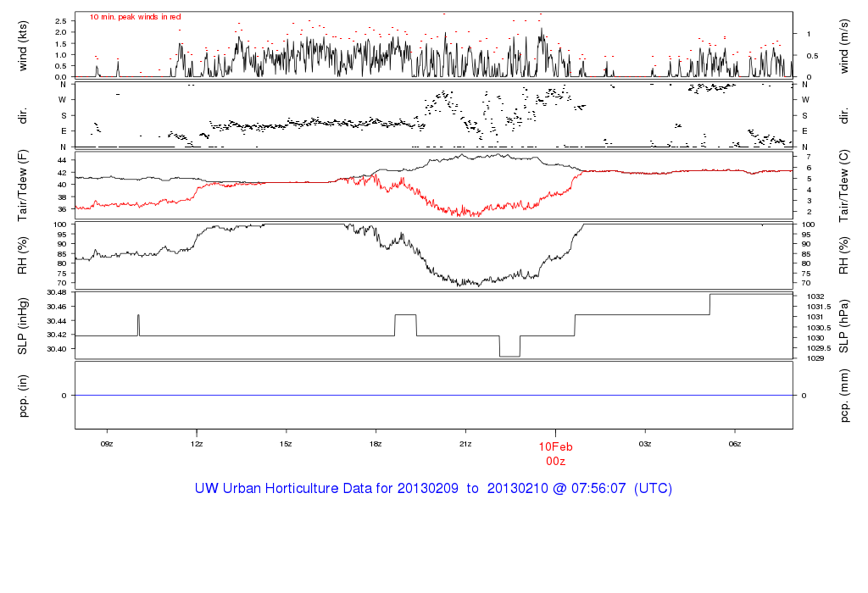The height and width of the screenshot is (593, 868).
Task: Click the 09z time tick label
Action: 107,444
